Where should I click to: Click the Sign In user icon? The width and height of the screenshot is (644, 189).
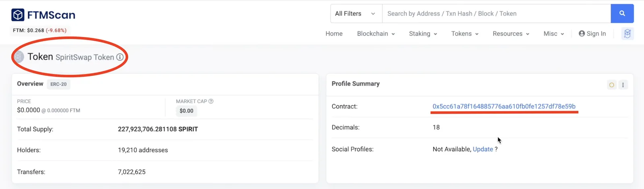pos(582,33)
